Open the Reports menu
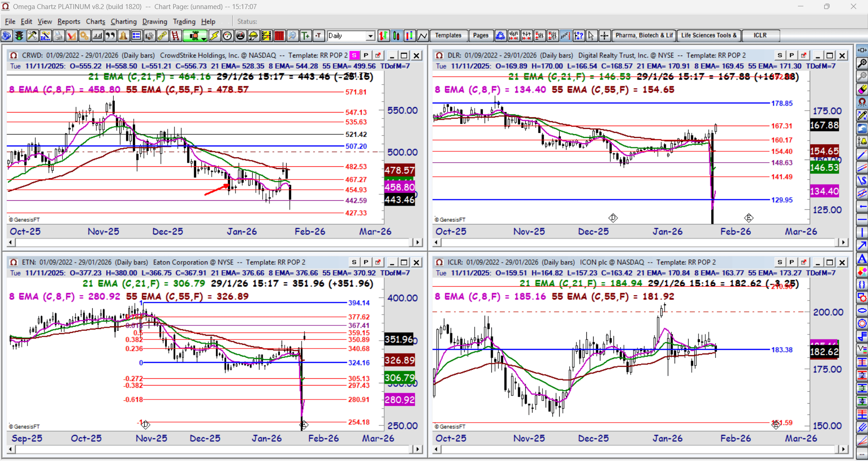 coord(69,22)
